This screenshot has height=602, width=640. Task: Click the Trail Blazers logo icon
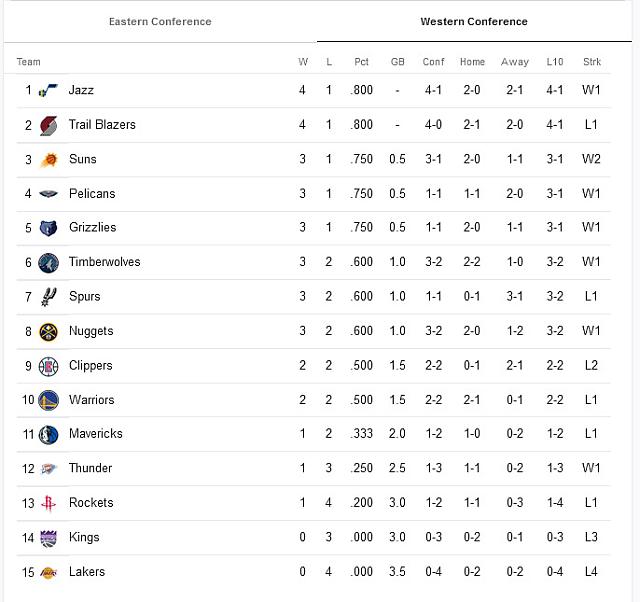(48, 125)
